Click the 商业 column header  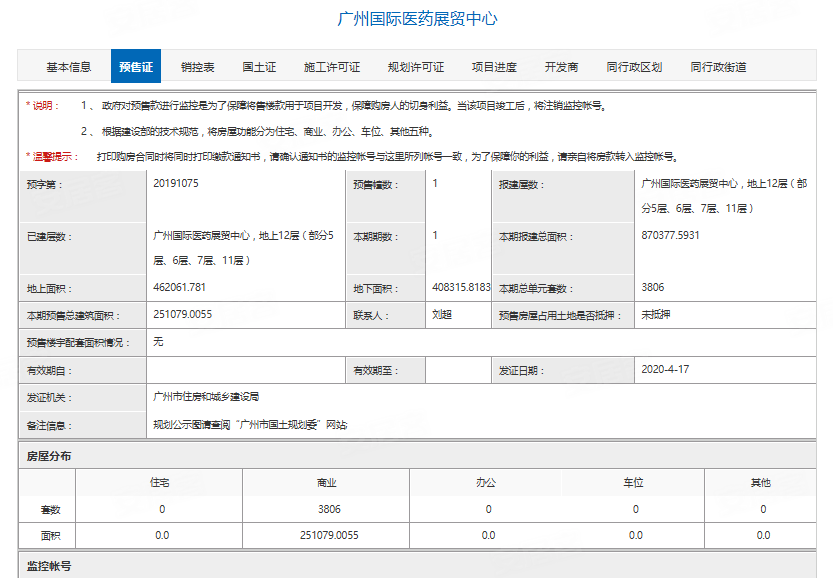pos(326,483)
